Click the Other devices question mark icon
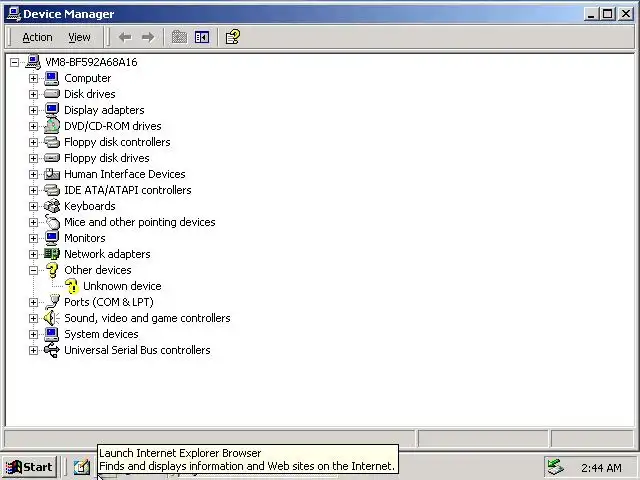The image size is (640, 480). (x=52, y=270)
